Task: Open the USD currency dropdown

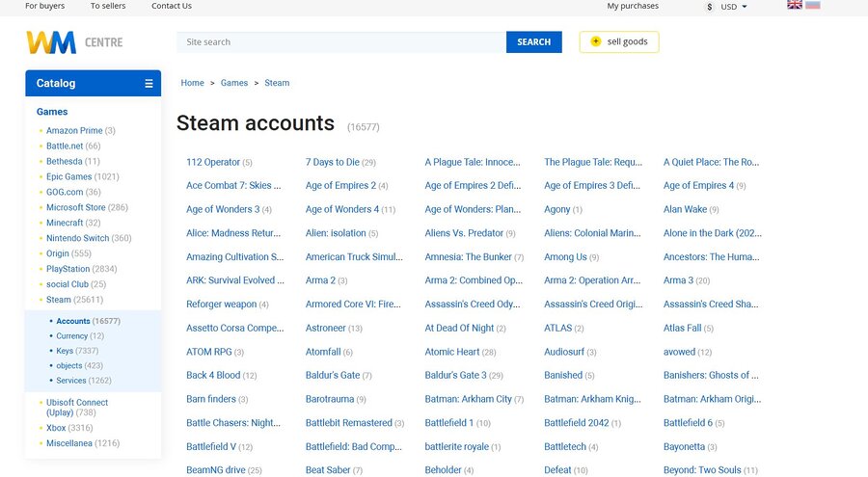Action: click(x=733, y=7)
